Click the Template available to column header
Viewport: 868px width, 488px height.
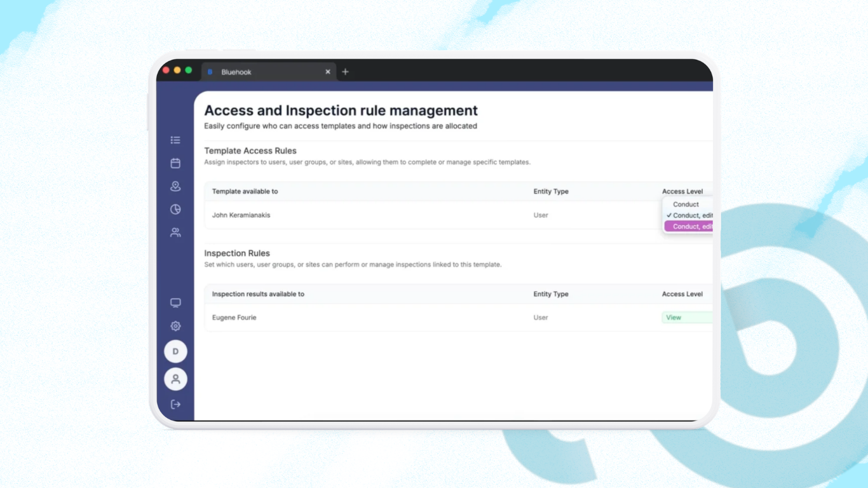245,191
